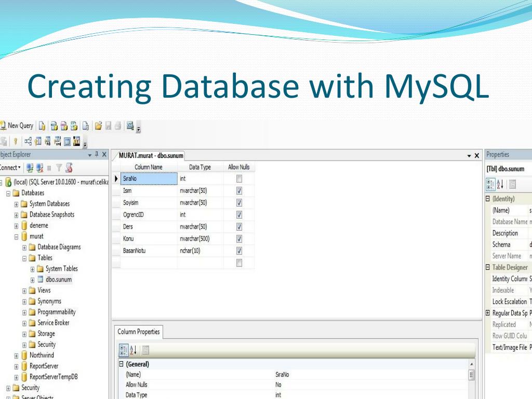This screenshot has height=399, width=532.
Task: Expand the Database Snapshots node
Action: [16, 215]
